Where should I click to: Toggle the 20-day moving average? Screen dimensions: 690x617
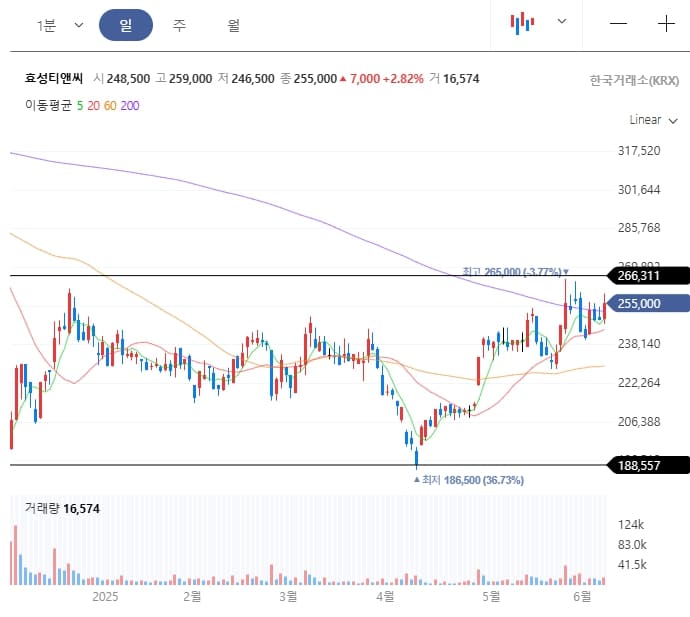point(93,106)
